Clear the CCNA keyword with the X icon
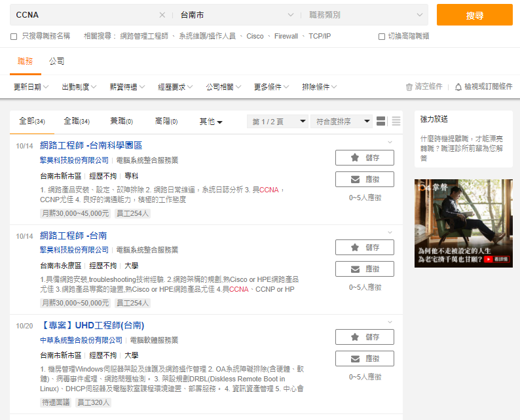Viewport: 520px width, 420px height. [162, 15]
